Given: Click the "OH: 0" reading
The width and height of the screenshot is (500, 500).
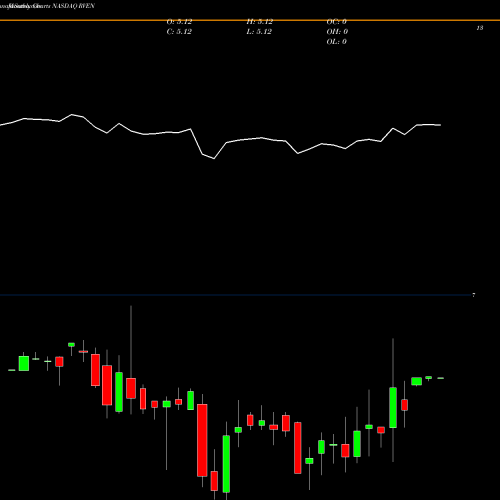Looking at the screenshot, I should point(337,32).
